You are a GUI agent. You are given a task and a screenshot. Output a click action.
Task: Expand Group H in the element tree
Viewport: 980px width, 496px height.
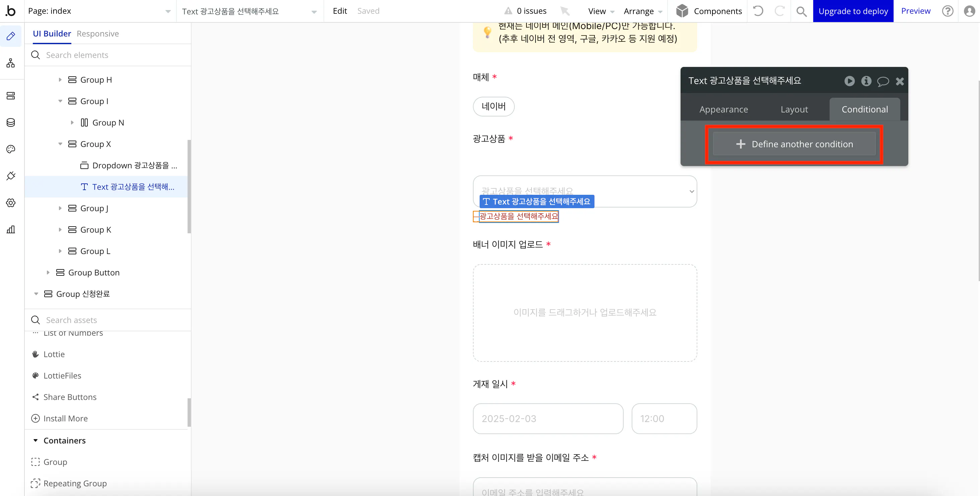60,79
